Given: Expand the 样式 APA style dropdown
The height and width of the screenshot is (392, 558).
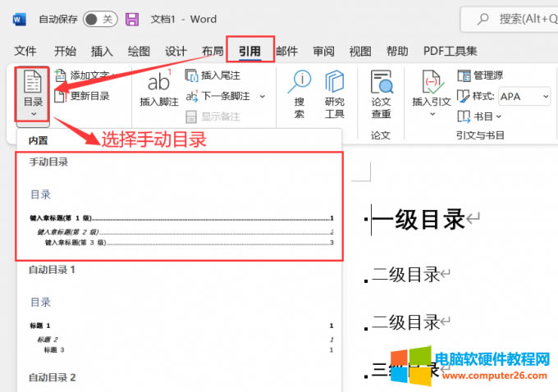Looking at the screenshot, I should click(x=546, y=96).
